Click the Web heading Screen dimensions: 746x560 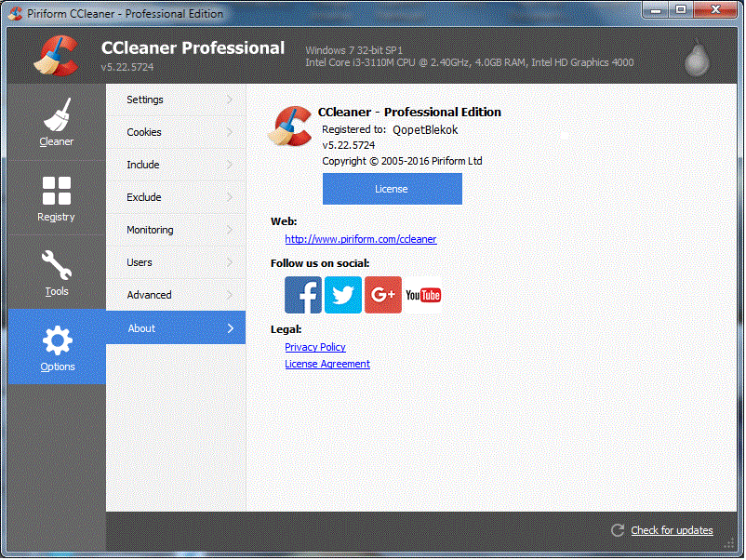tap(284, 221)
